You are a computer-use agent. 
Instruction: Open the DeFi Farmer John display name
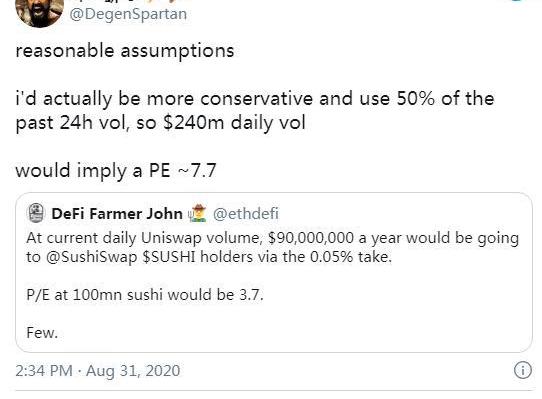point(117,214)
